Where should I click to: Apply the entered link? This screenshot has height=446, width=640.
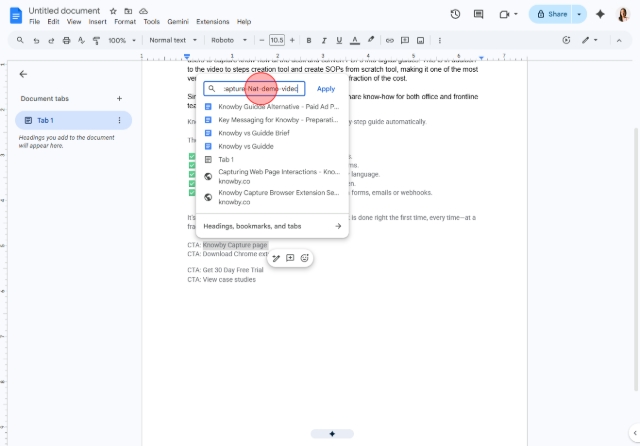pos(326,89)
